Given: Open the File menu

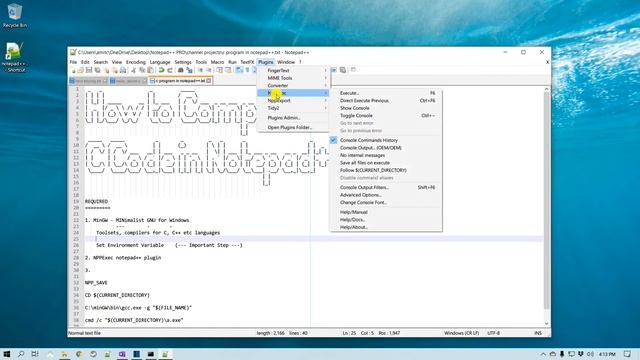Looking at the screenshot, I should click(73, 62).
